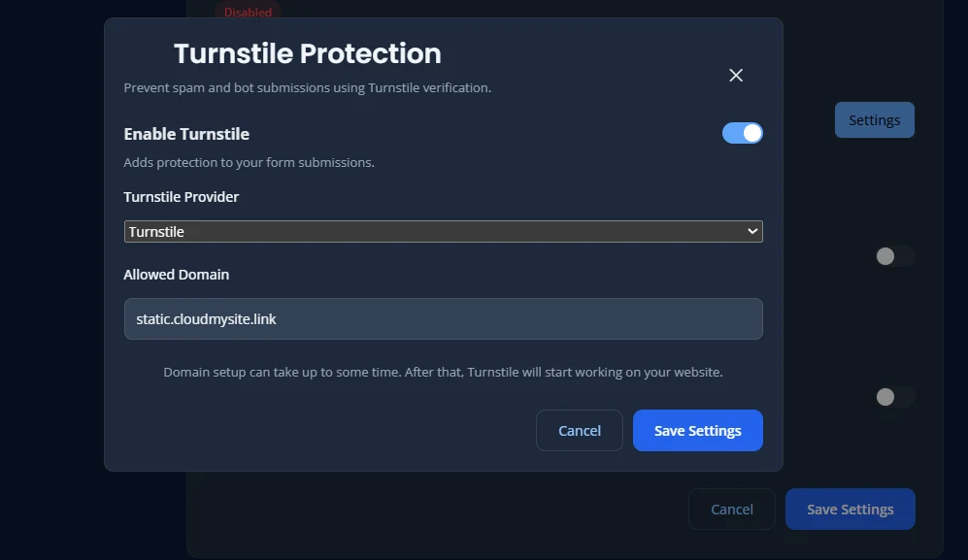The height and width of the screenshot is (560, 968).
Task: Cancel the Turnstile Protection dialog
Action: coord(579,430)
